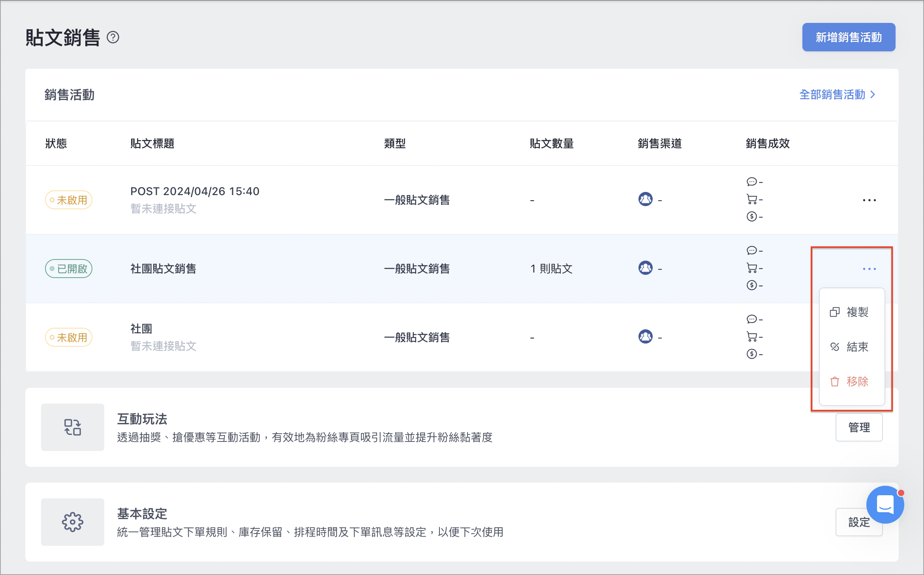Screen dimensions: 924x575
Task: Click the 新增銷售活動 button
Action: pos(849,37)
